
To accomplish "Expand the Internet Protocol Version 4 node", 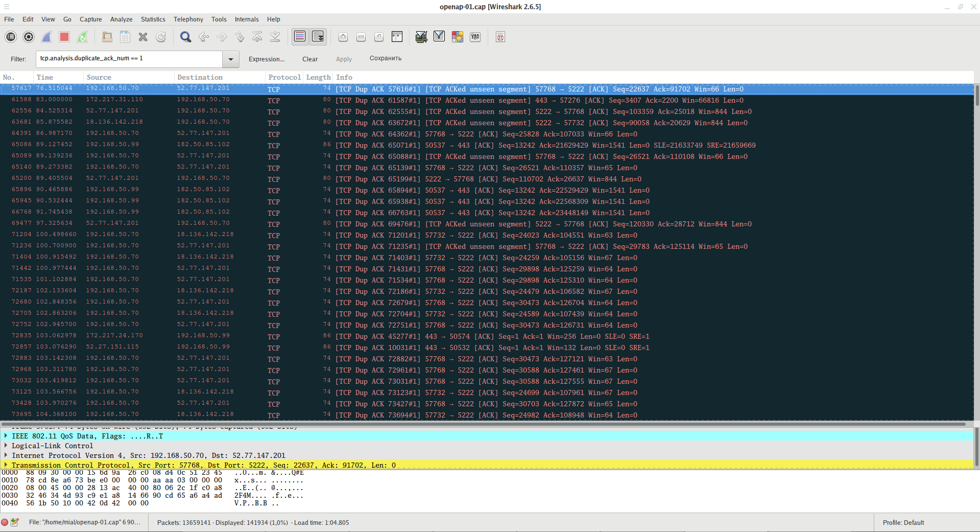I will point(6,455).
